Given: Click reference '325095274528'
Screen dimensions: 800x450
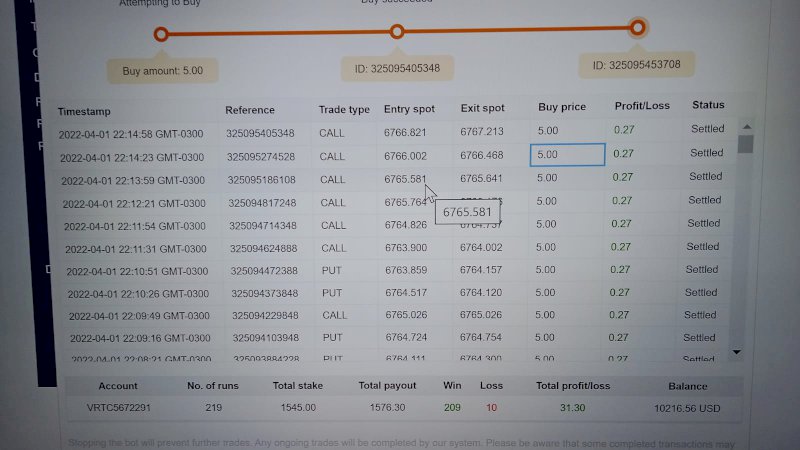Looking at the screenshot, I should [261, 157].
